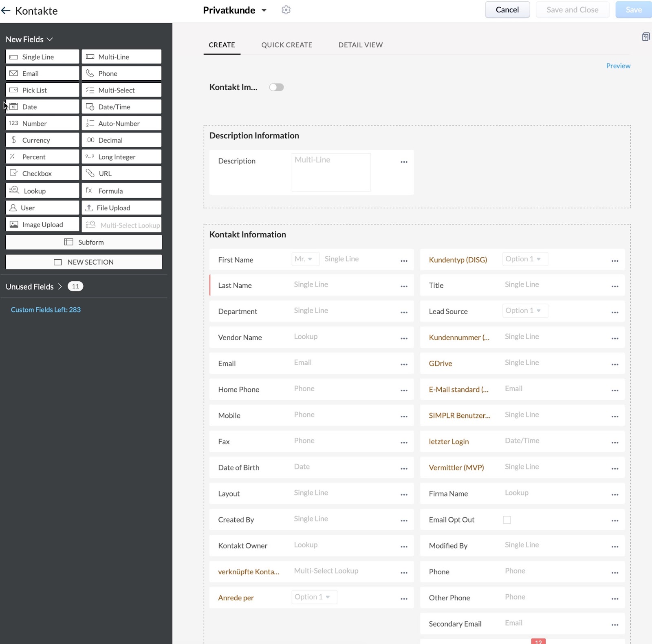Pick the Checkbox field type

pos(42,174)
